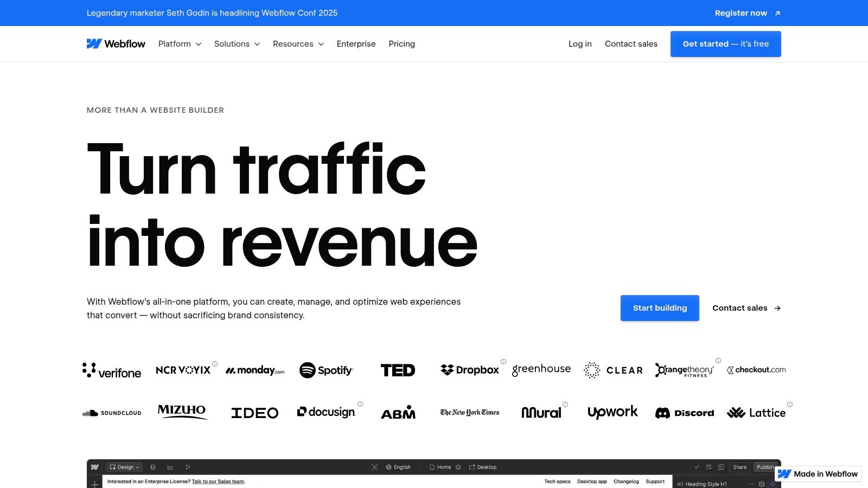The height and width of the screenshot is (488, 868).
Task: Open the Heading Style H1 more options ellipsis
Action: point(750,484)
